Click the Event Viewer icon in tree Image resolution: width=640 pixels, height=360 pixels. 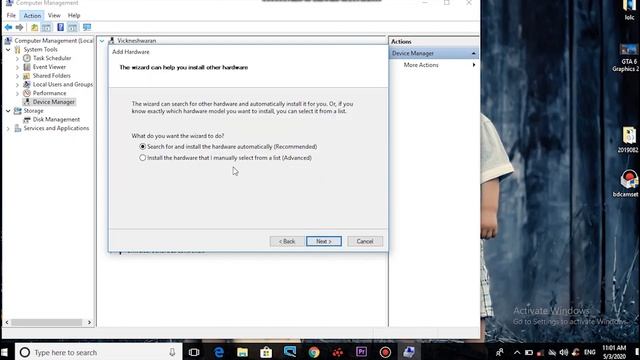(27, 67)
